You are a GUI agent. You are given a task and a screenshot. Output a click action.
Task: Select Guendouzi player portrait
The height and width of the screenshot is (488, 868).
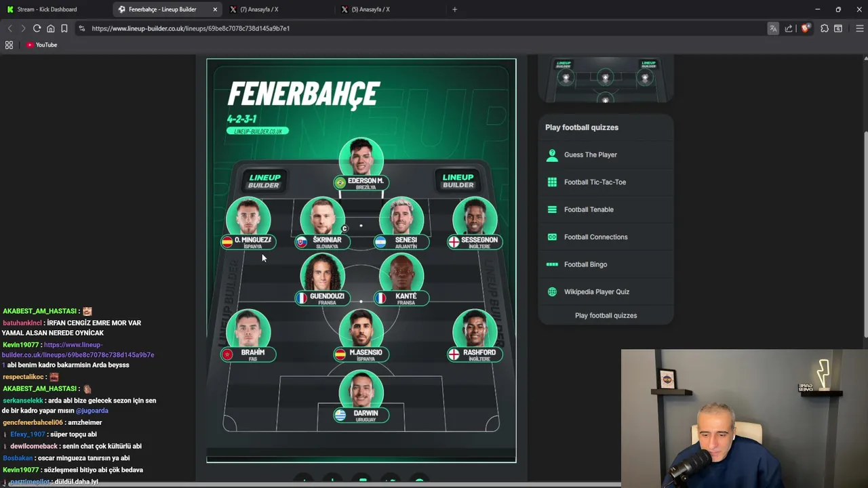click(322, 274)
